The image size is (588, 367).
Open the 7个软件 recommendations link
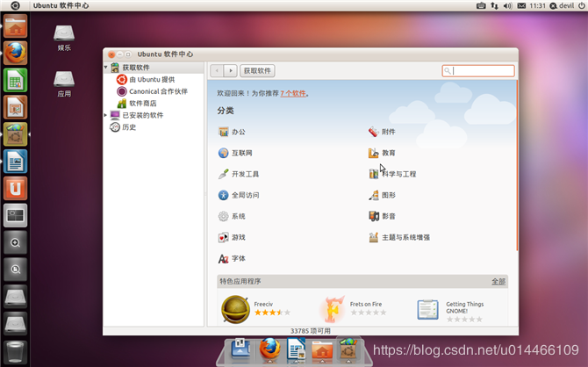(293, 93)
